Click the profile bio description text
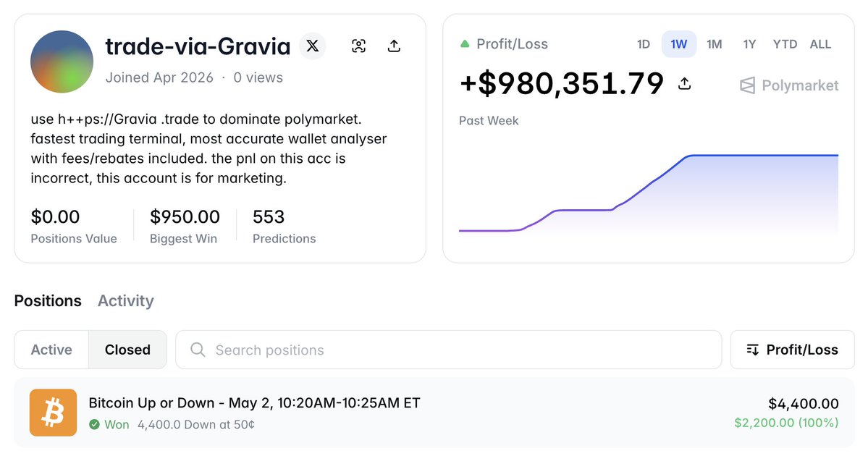Image resolution: width=868 pixels, height=456 pixels. click(x=208, y=149)
